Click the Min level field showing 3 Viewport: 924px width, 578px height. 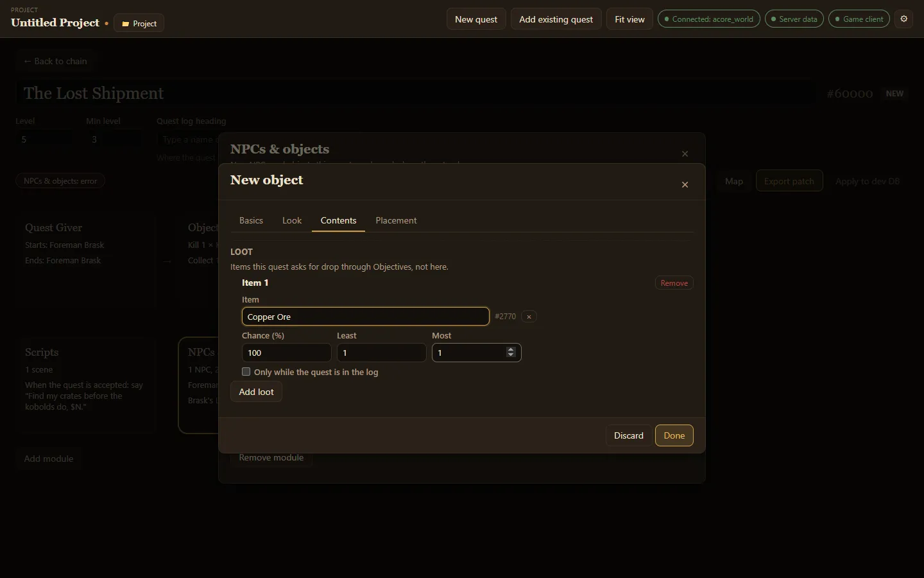[116, 139]
